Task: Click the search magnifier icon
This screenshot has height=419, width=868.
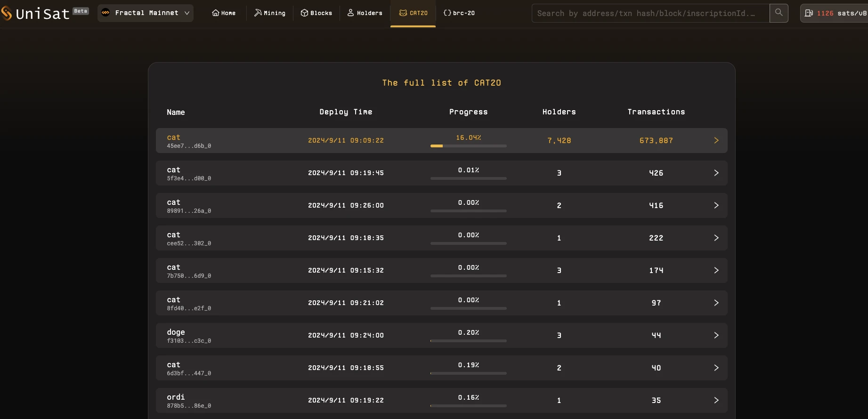Action: tap(779, 13)
